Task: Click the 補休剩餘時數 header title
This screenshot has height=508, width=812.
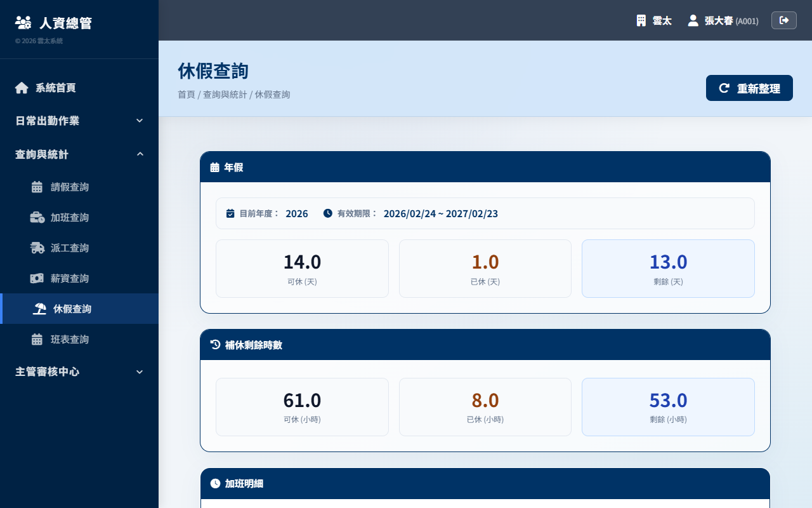Action: click(254, 345)
